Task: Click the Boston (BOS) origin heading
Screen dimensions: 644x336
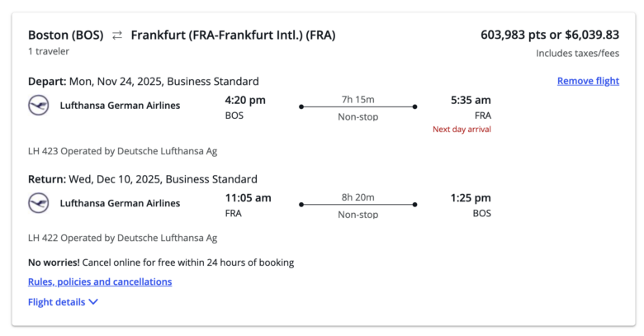Action: click(x=65, y=35)
